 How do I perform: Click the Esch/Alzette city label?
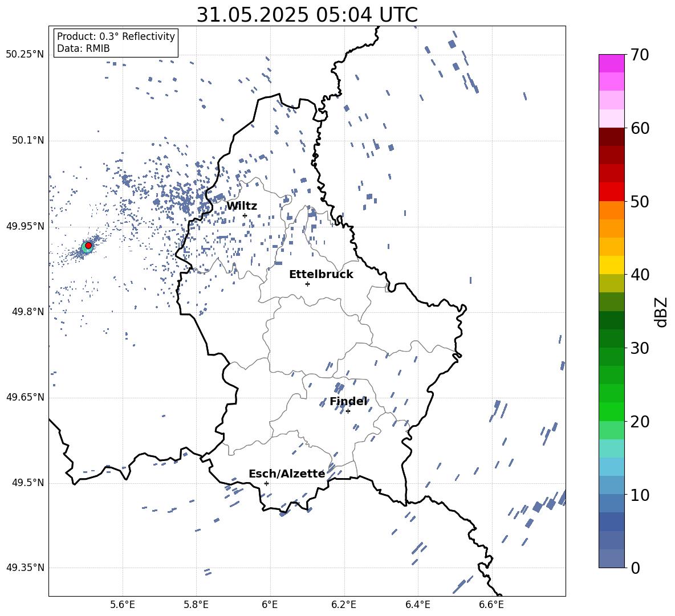point(287,474)
